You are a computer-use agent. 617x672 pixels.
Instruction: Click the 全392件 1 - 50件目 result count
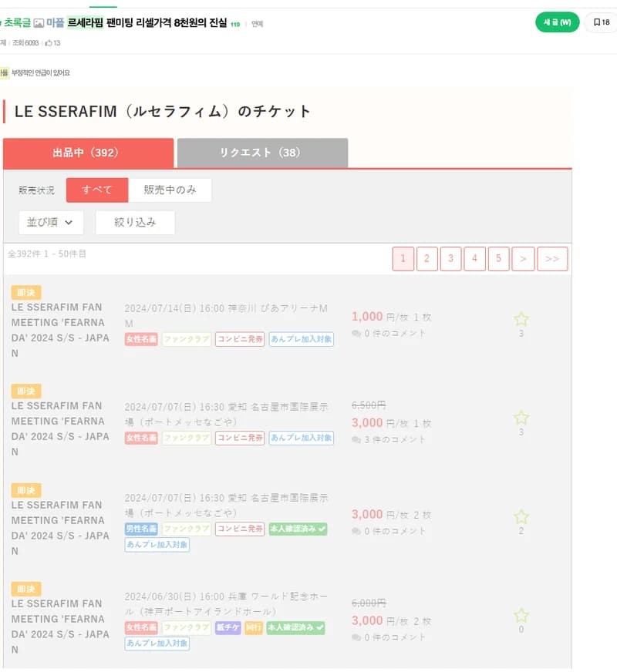click(x=47, y=254)
